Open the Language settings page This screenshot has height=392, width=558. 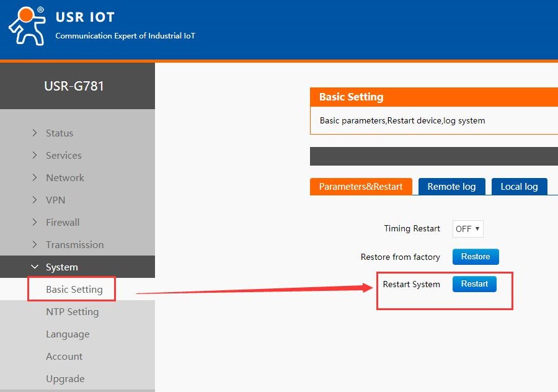[x=68, y=334]
